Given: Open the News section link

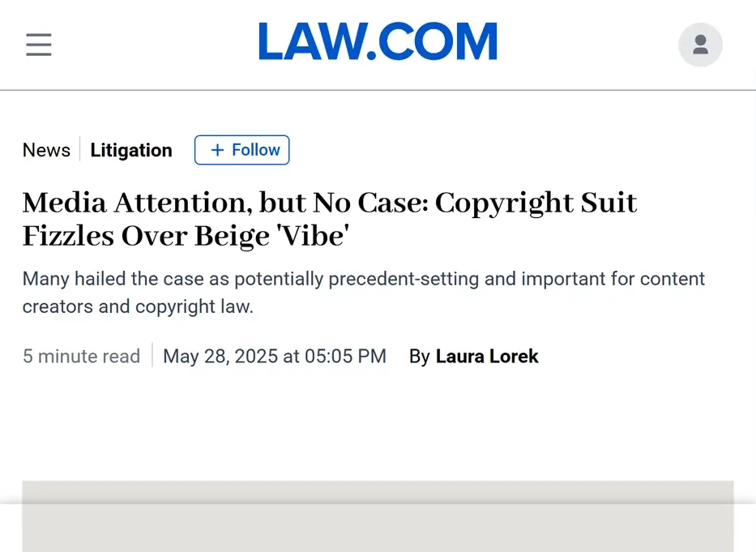Looking at the screenshot, I should pos(46,150).
